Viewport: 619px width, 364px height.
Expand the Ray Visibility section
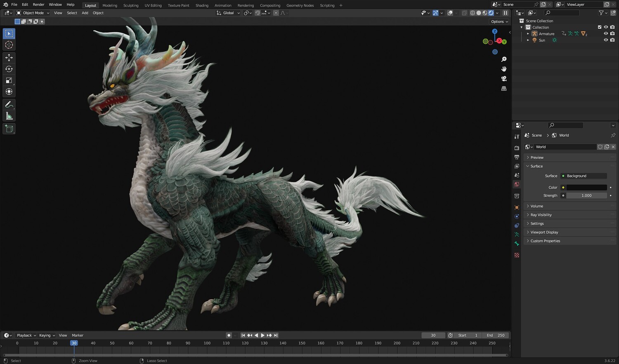[x=541, y=215]
